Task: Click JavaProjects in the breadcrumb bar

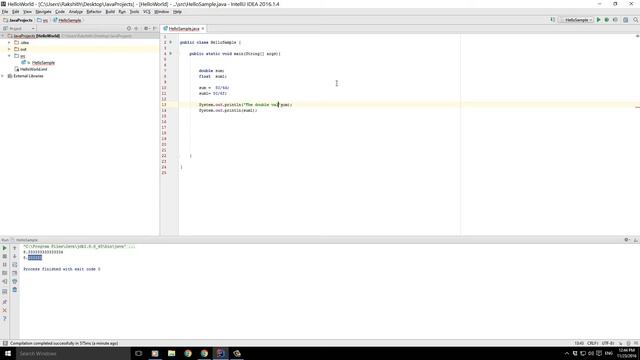Action: [18, 20]
